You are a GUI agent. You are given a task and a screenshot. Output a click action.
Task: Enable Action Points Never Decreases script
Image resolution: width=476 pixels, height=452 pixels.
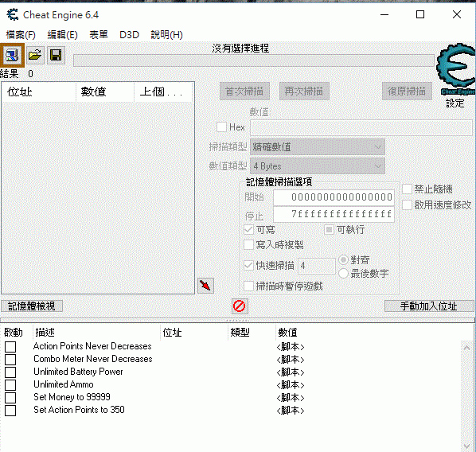click(10, 347)
